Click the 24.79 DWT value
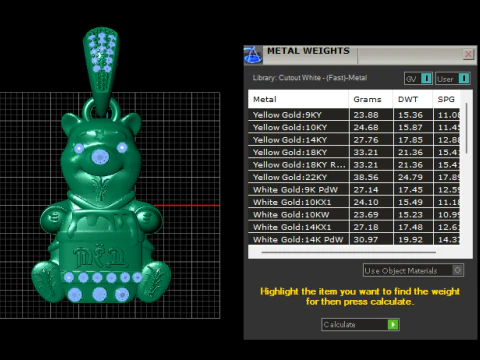Screen dimensions: 480x360 coord(410,177)
